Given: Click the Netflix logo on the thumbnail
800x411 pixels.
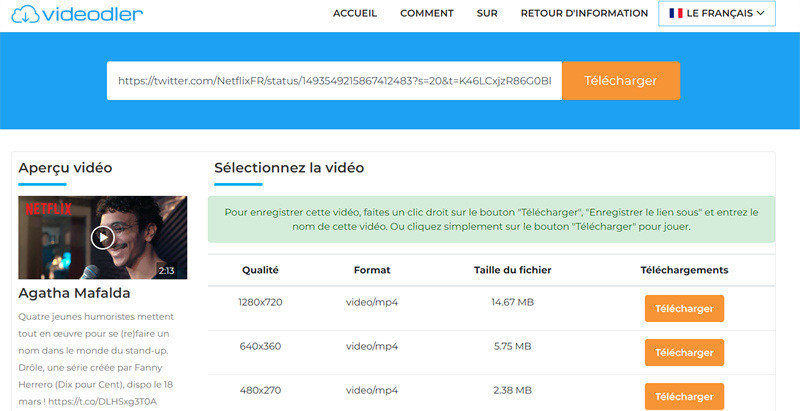Looking at the screenshot, I should coord(48,209).
